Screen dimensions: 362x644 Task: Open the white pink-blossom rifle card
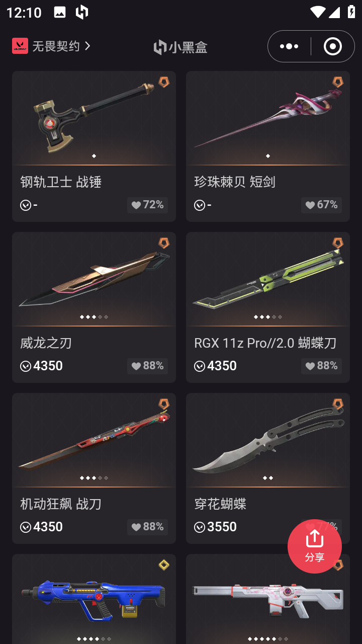[x=268, y=599]
